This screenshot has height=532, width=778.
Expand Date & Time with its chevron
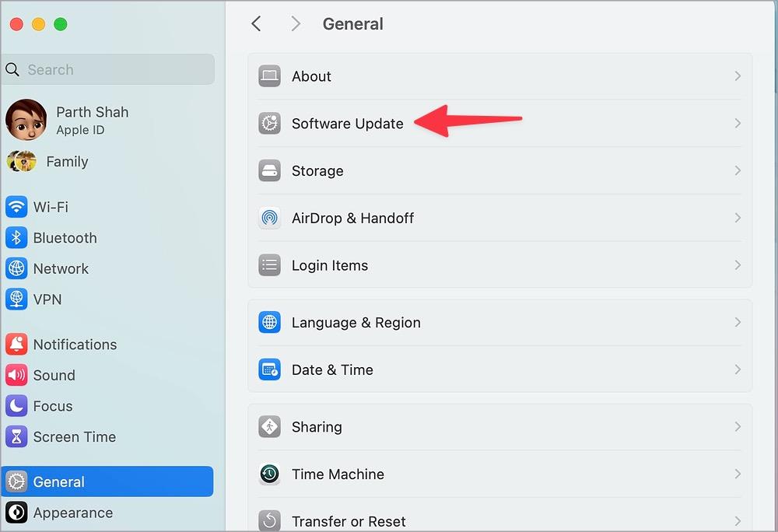(738, 369)
